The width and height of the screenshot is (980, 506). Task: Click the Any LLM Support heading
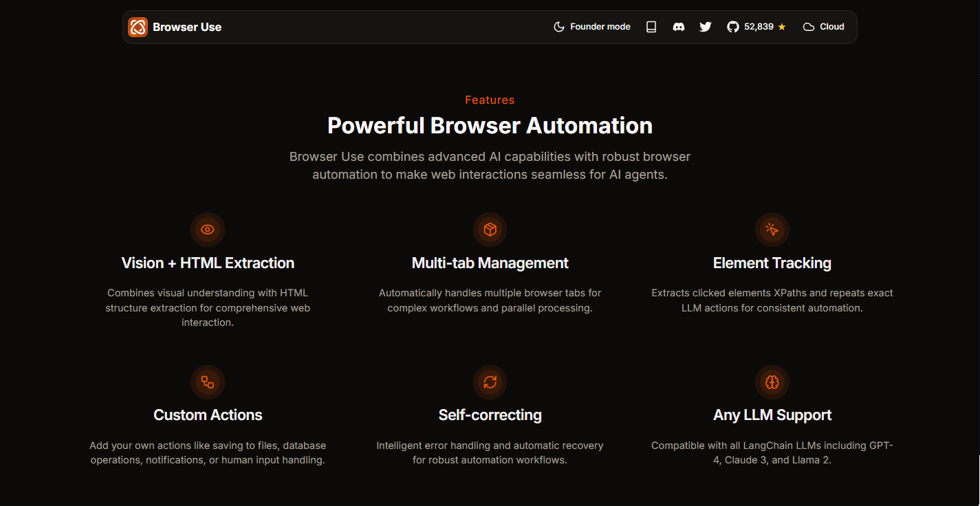[772, 415]
